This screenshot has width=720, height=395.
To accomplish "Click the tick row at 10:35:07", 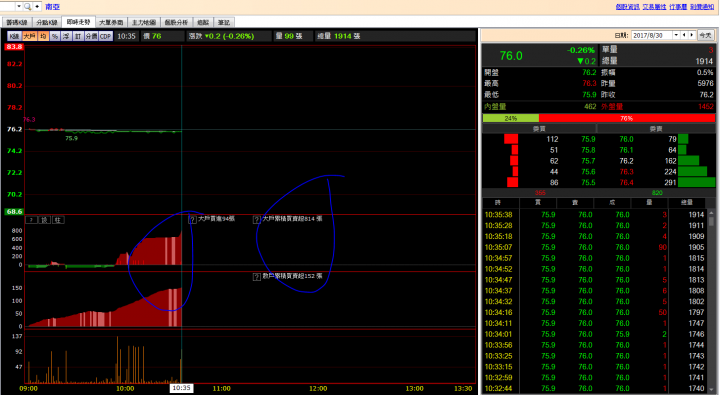I will (x=595, y=247).
